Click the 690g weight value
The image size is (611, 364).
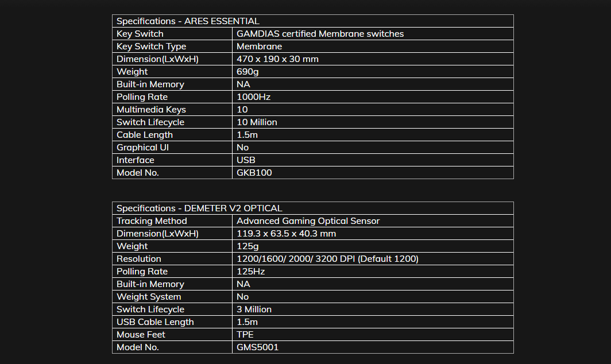click(x=248, y=72)
